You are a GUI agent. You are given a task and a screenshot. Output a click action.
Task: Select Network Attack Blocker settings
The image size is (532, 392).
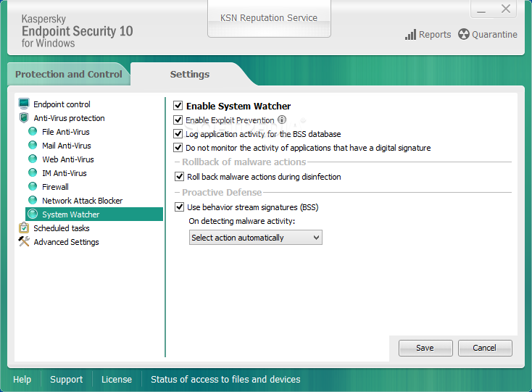coord(82,201)
